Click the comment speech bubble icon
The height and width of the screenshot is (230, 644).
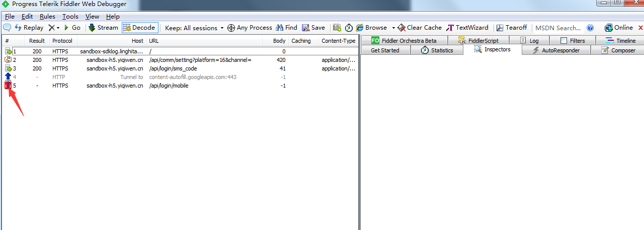point(7,28)
